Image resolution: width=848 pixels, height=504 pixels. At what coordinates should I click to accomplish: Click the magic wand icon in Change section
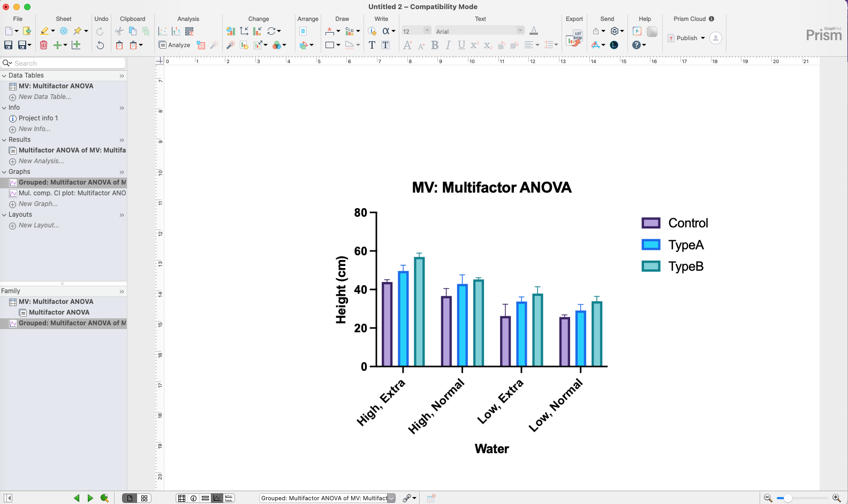[231, 45]
